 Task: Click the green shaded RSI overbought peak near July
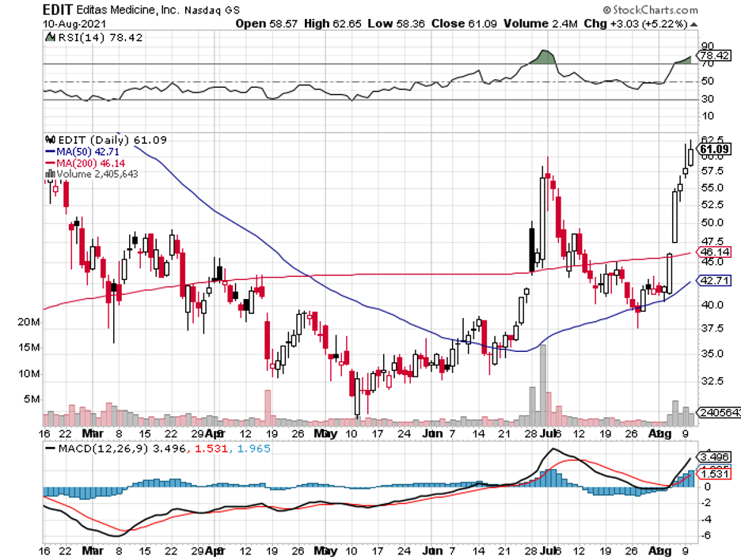(544, 57)
